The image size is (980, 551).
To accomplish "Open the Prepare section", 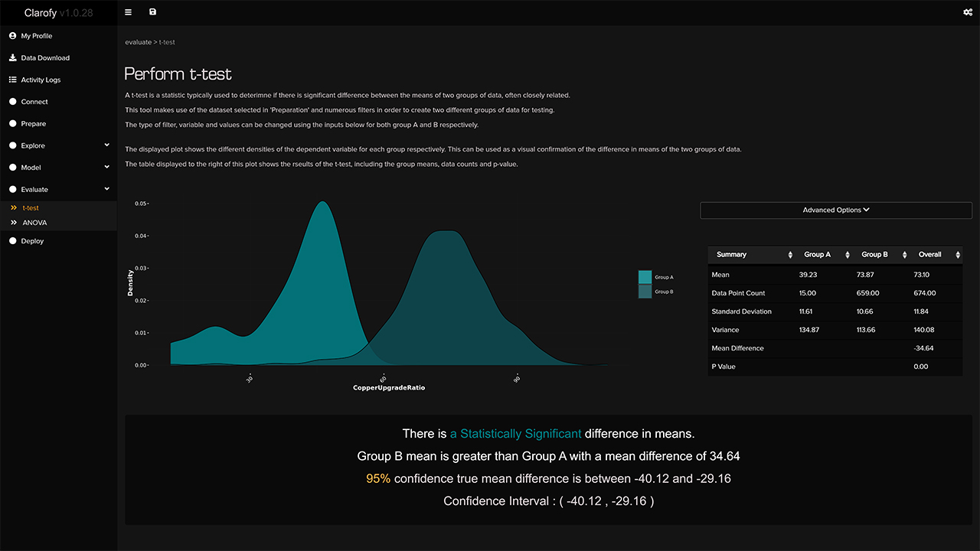I will (x=33, y=124).
